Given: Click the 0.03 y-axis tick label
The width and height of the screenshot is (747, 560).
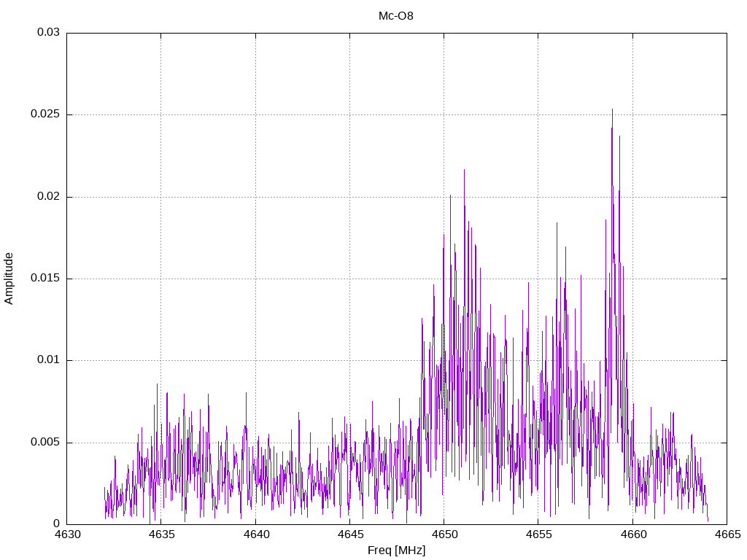Looking at the screenshot, I should tap(49, 32).
